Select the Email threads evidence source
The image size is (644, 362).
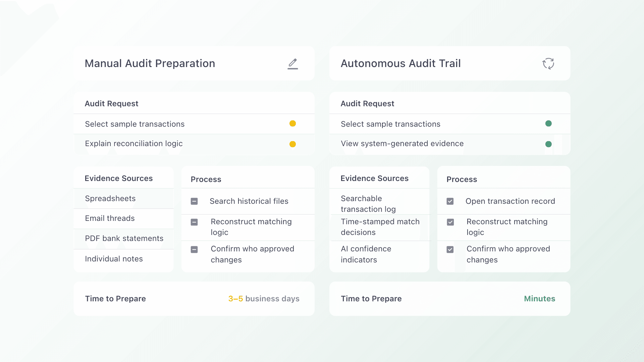pos(110,219)
